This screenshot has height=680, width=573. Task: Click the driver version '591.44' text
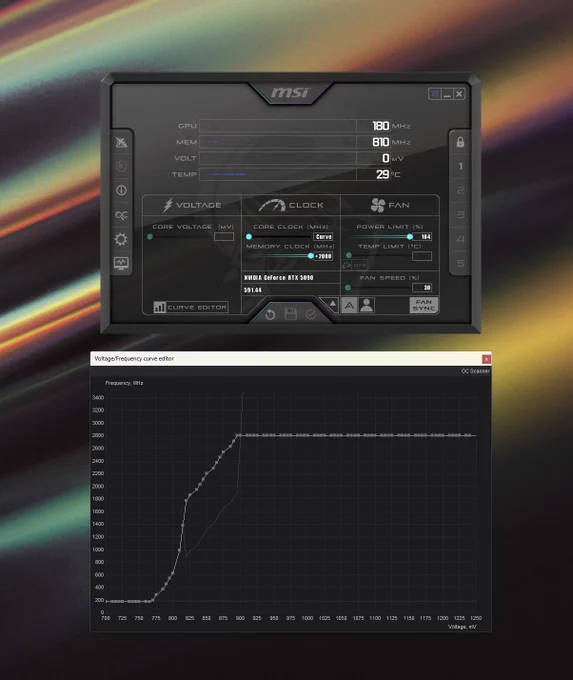pyautogui.click(x=252, y=290)
